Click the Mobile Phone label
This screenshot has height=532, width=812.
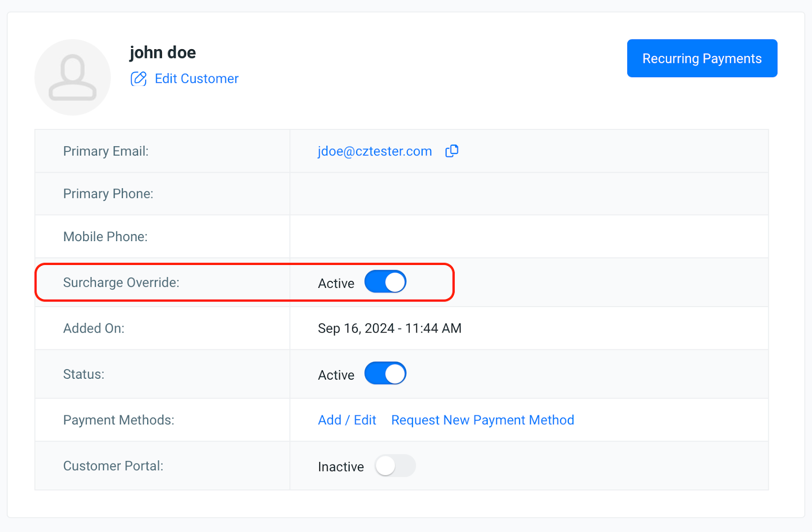coord(105,237)
